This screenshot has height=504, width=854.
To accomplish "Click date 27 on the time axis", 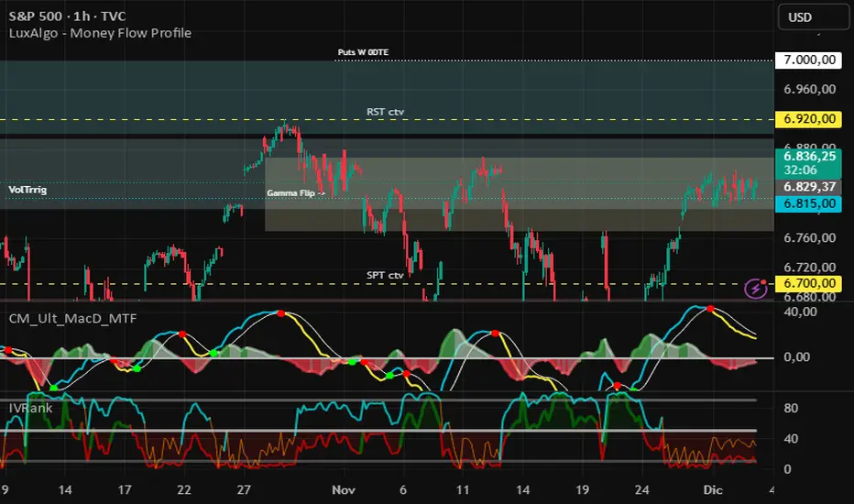I will click(x=244, y=490).
